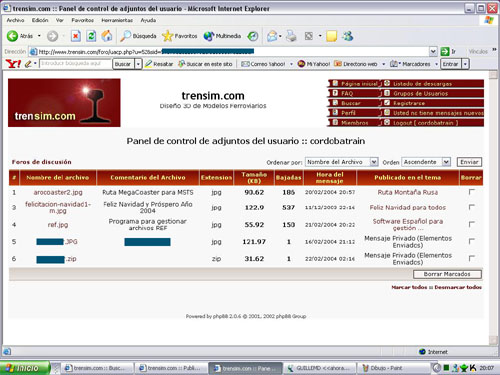This screenshot has height=375, width=500.
Task: Open the Favoritos star panel
Action: [180, 36]
